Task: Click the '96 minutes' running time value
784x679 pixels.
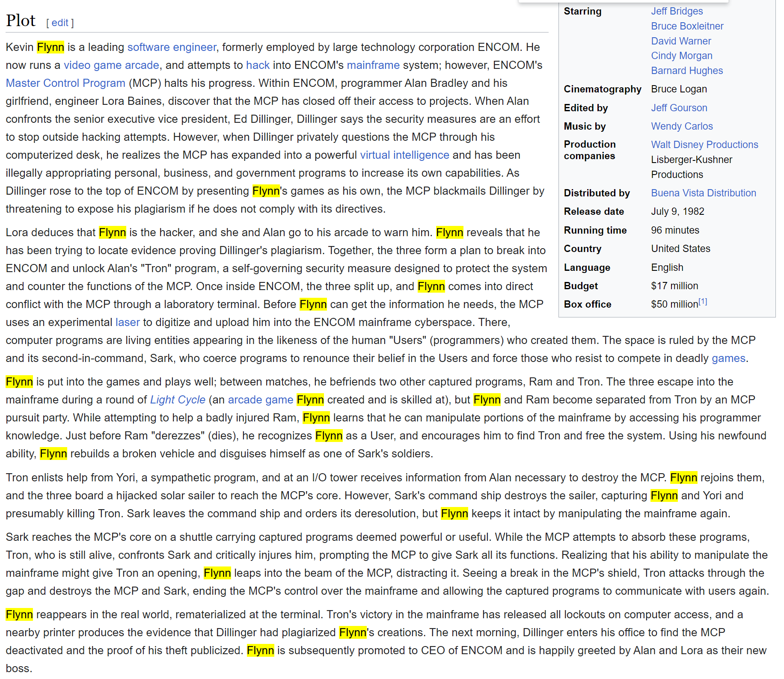Action: [x=675, y=230]
